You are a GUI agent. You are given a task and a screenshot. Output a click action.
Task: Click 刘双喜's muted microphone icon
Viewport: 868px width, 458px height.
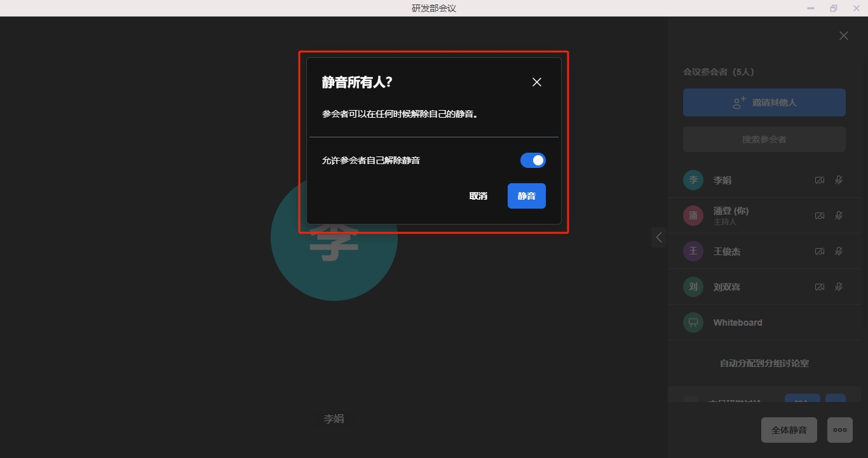click(839, 287)
